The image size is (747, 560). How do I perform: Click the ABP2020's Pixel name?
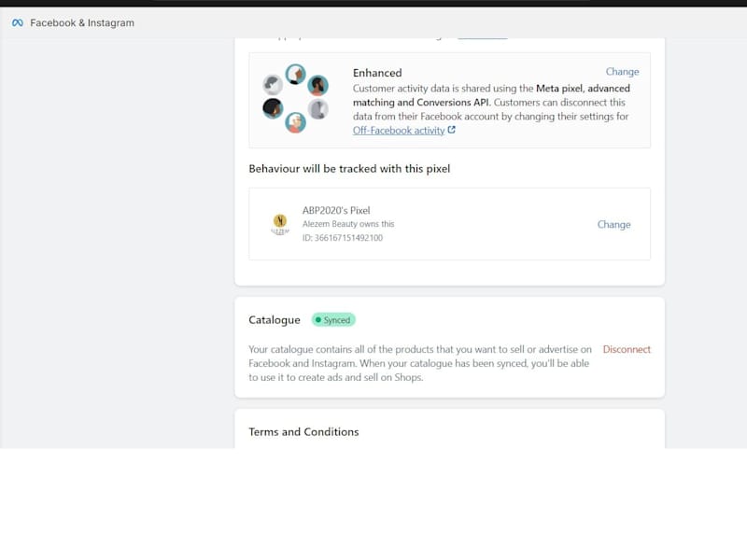(336, 210)
